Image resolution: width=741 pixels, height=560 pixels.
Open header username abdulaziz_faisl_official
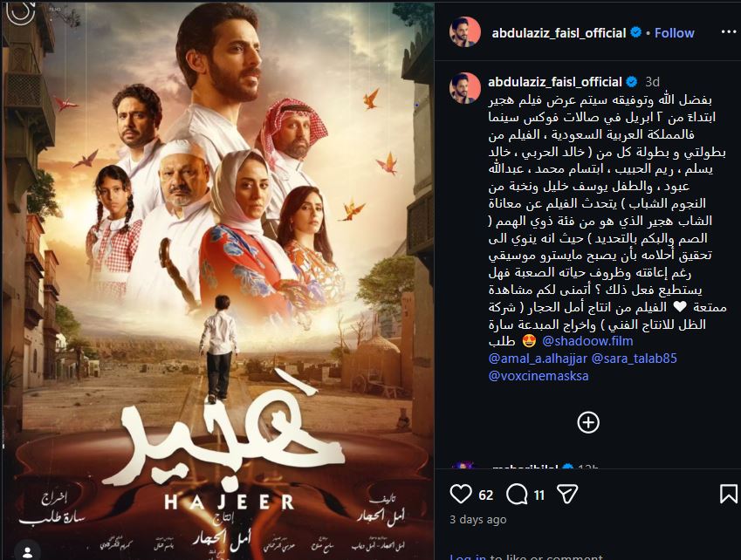[x=559, y=32]
